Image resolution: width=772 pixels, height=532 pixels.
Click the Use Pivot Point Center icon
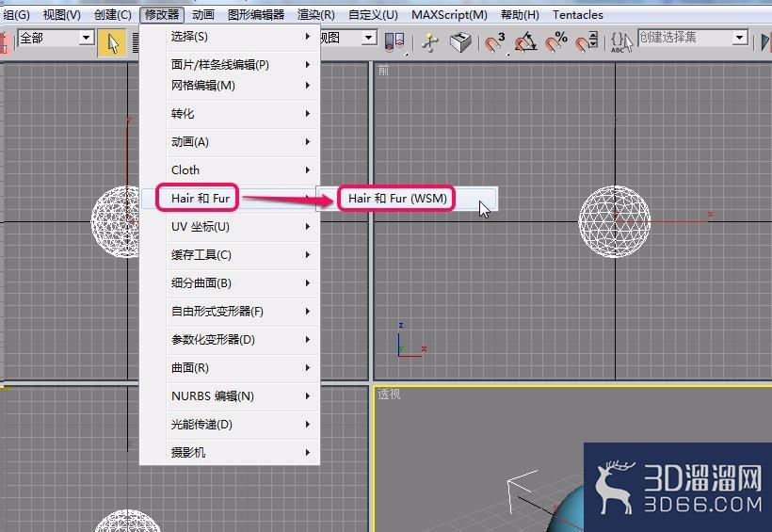394,42
